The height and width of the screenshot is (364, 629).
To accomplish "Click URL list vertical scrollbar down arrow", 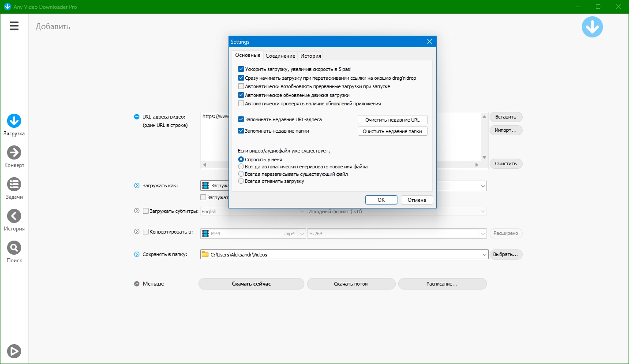I will (484, 157).
